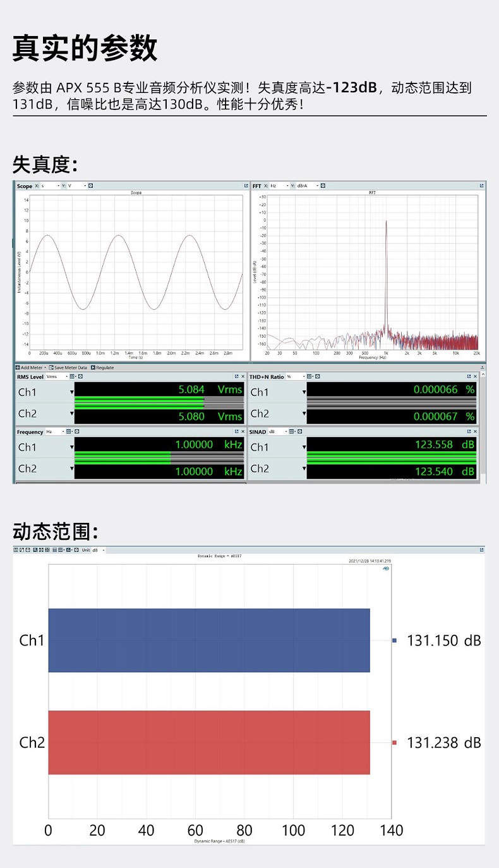Click legend value 131.150 dB
This screenshot has width=499, height=868.
(444, 640)
